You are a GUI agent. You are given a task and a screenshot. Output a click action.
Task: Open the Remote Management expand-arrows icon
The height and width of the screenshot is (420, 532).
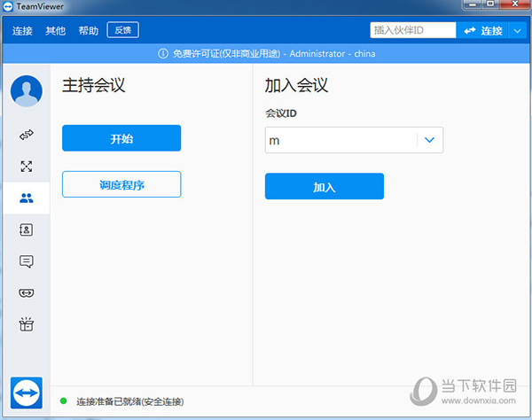[x=27, y=167]
